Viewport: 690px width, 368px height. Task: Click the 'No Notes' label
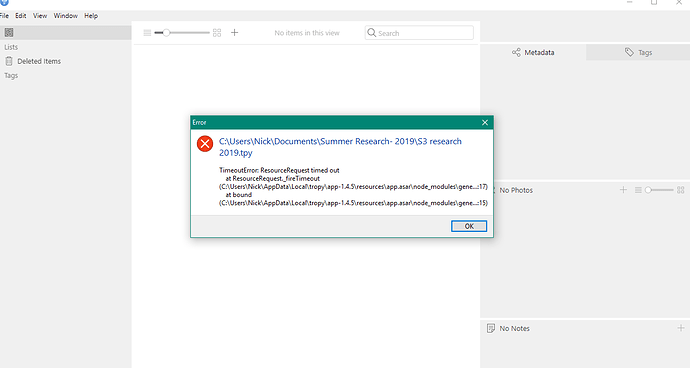[x=514, y=328]
